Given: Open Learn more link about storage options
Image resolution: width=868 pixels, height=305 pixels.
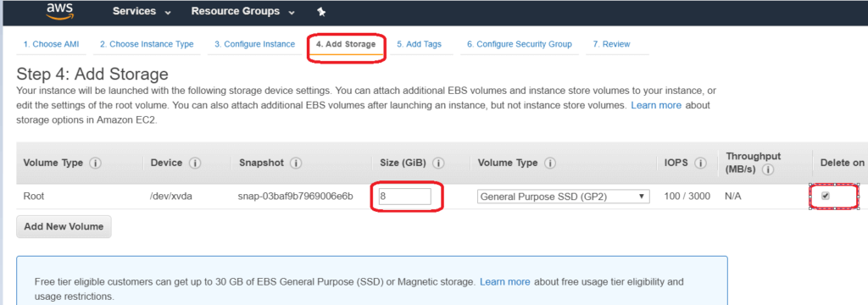Looking at the screenshot, I should pyautogui.click(x=656, y=104).
